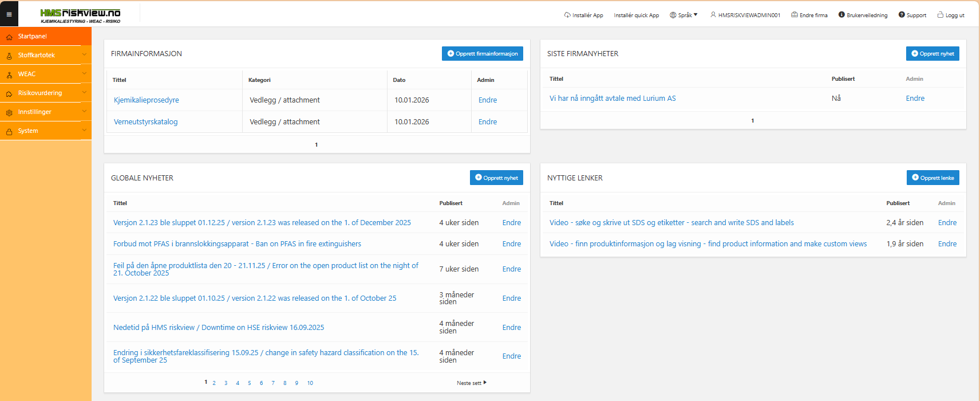Viewport: 980px width, 401px height.
Task: Open the Kjemikalieprosedyre link
Action: 147,100
